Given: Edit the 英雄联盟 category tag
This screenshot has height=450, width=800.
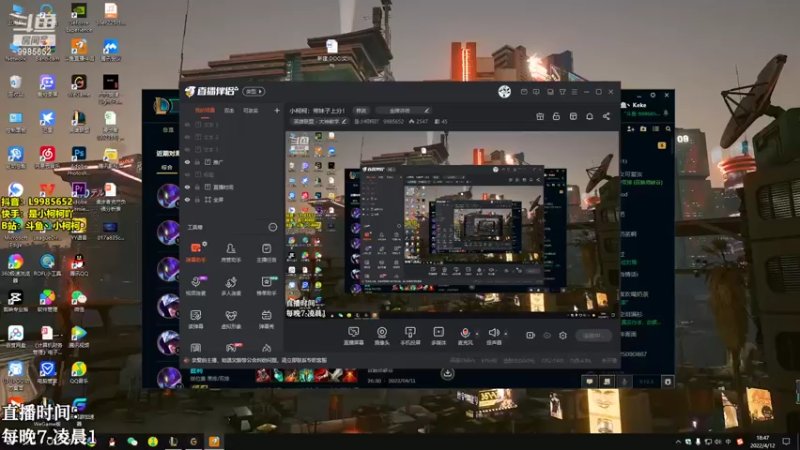Looking at the screenshot, I should [x=319, y=121].
